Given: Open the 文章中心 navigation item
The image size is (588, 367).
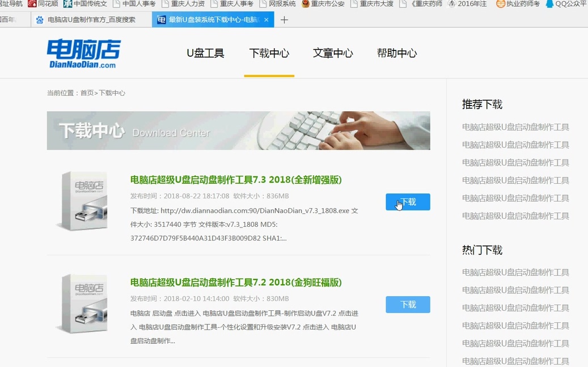Looking at the screenshot, I should [x=333, y=52].
